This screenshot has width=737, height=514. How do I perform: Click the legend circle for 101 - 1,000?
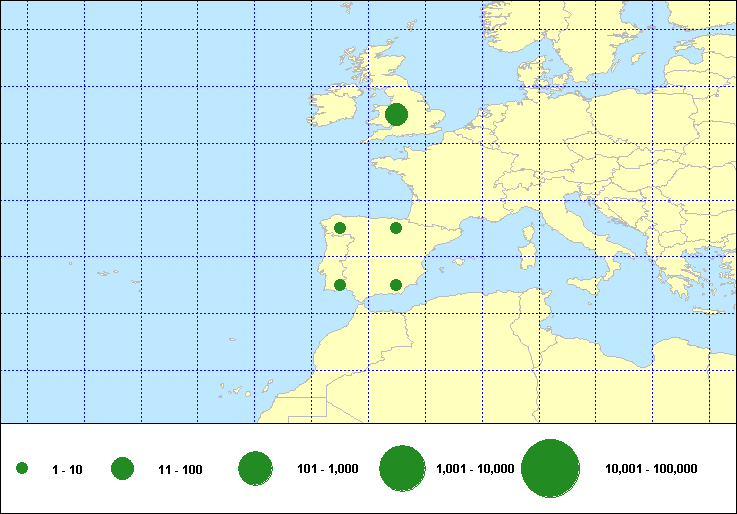pyautogui.click(x=256, y=469)
